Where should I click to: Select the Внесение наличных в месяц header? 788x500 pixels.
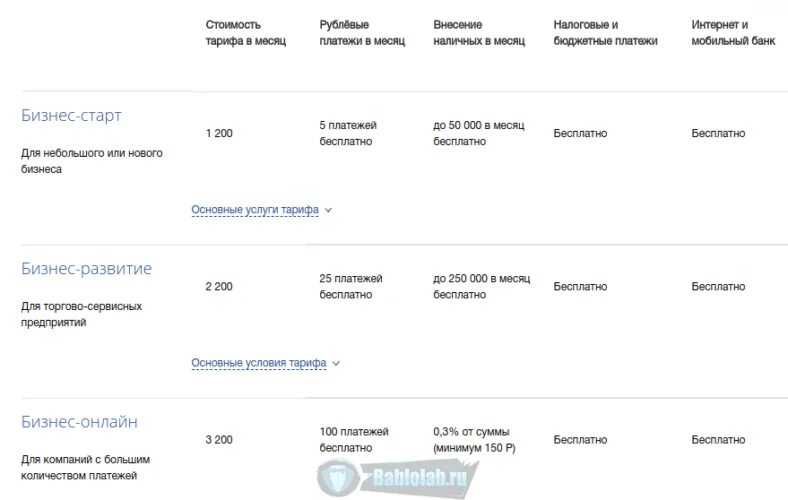pos(479,33)
